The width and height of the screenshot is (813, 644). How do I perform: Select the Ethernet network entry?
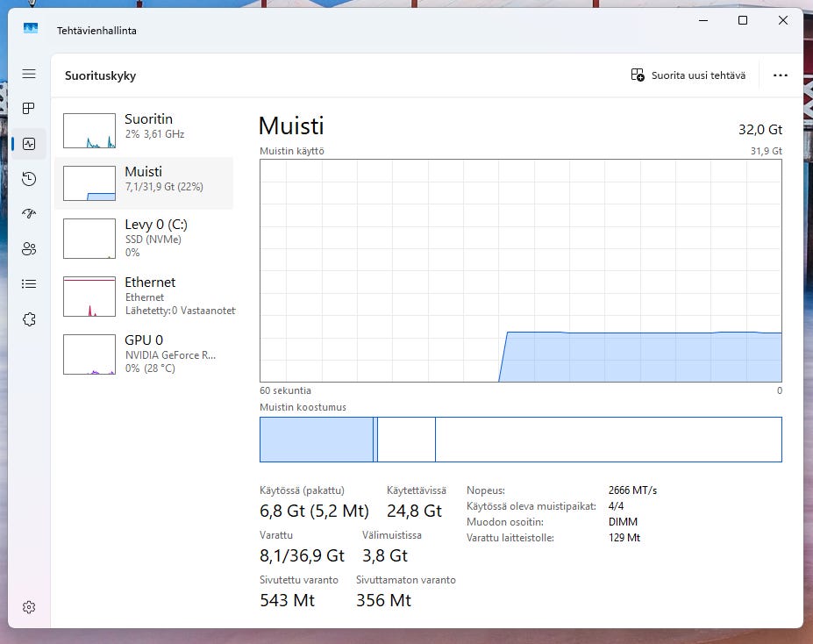coord(144,296)
